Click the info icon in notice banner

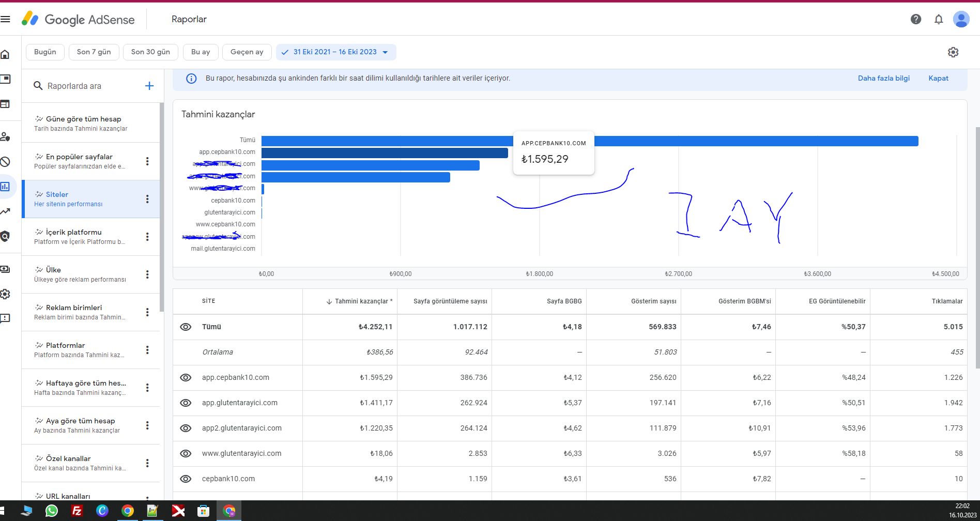click(x=191, y=79)
